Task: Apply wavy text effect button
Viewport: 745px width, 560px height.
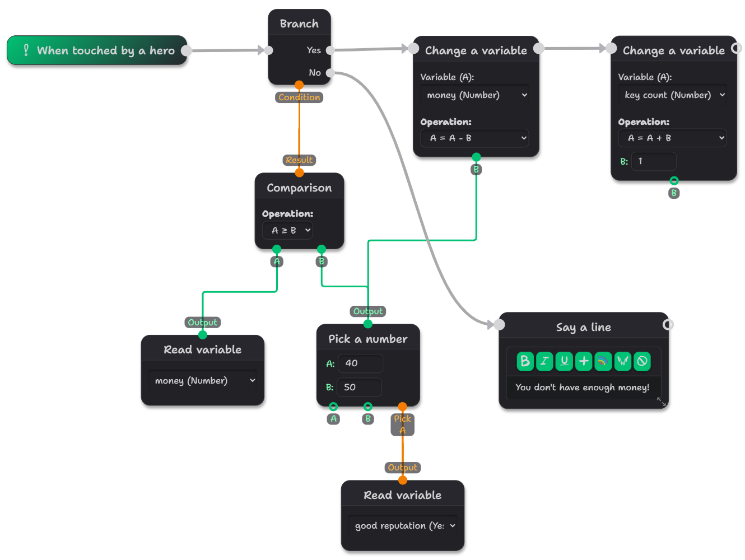Action: click(623, 361)
